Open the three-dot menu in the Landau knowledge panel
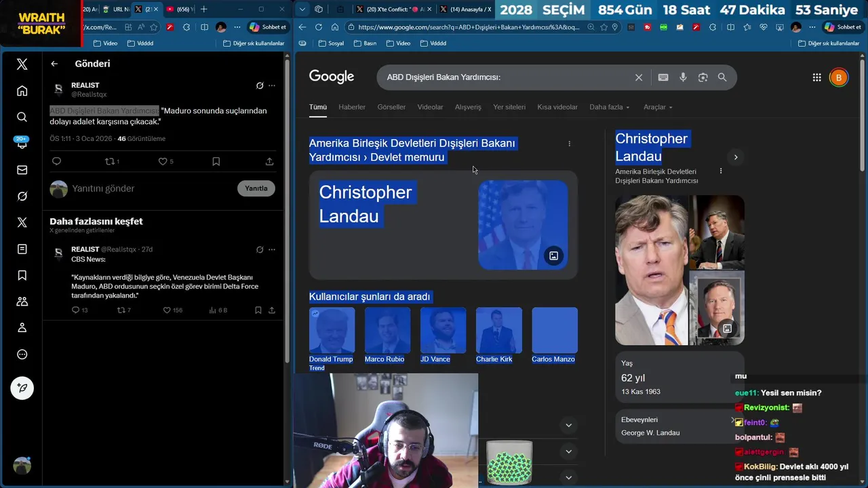The image size is (868, 488). pyautogui.click(x=720, y=171)
